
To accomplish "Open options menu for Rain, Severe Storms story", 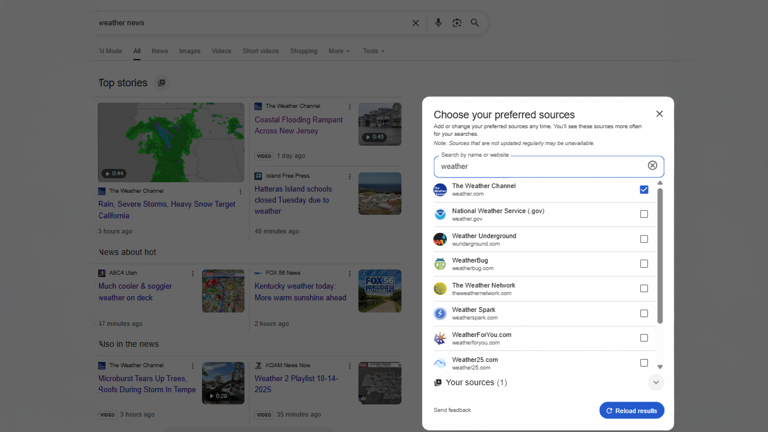I will (x=240, y=192).
